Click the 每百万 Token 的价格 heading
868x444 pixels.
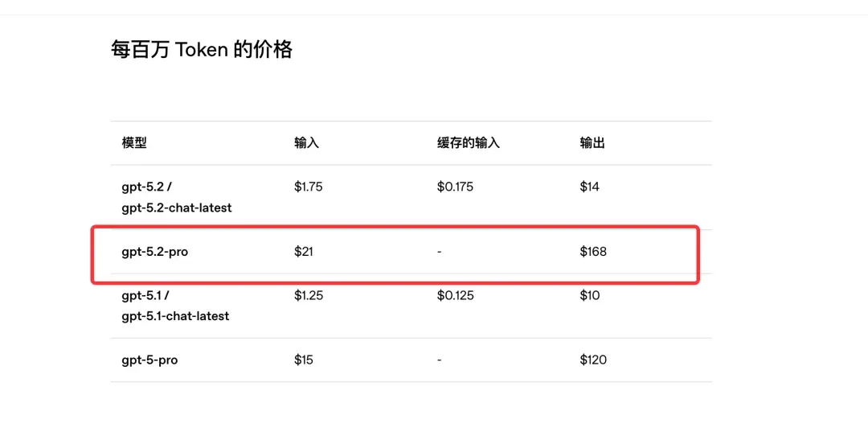tap(202, 50)
